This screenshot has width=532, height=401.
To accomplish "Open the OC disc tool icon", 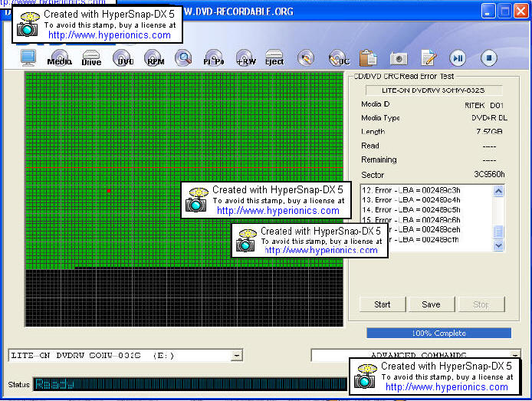I will pos(338,58).
